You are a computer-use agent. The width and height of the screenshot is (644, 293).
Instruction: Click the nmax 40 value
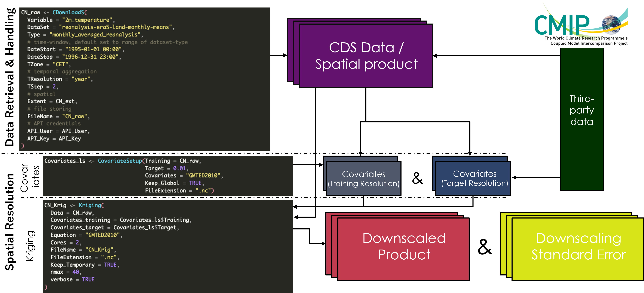click(76, 272)
